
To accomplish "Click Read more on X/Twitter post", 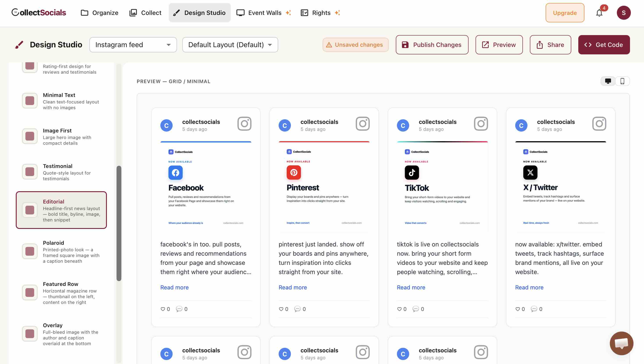I will tap(529, 287).
